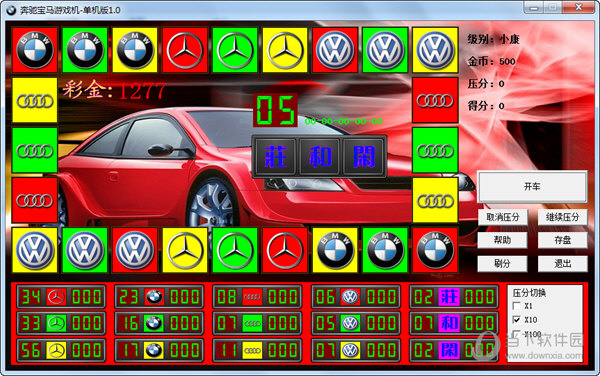Click the 刷分 refresh score button
Viewport: 600px width, 376px height.
[502, 264]
